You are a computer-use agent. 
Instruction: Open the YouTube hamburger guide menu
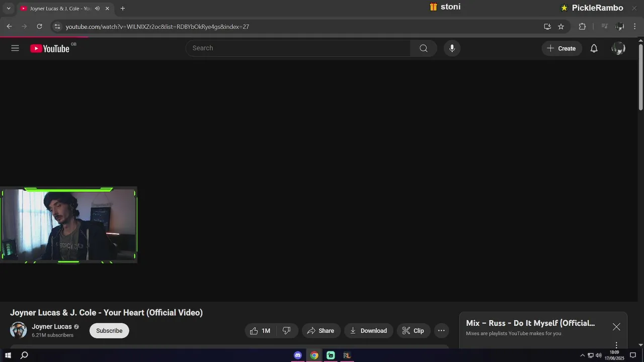point(15,48)
